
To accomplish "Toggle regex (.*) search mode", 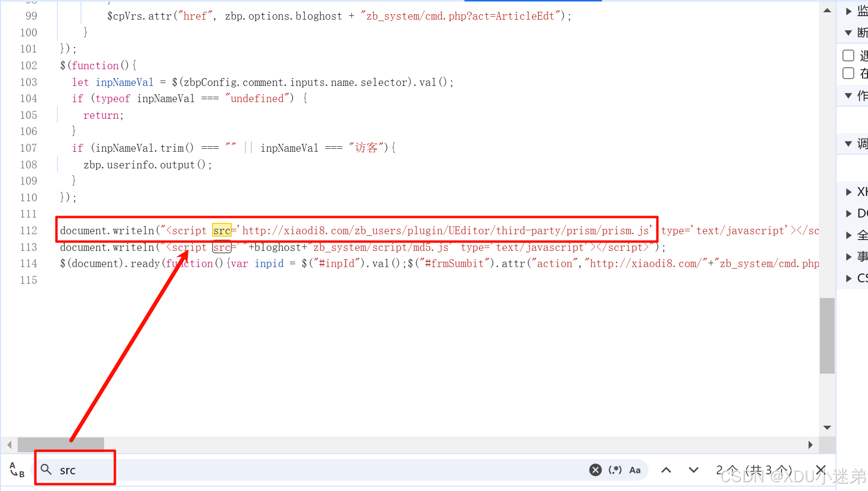I will coord(615,470).
